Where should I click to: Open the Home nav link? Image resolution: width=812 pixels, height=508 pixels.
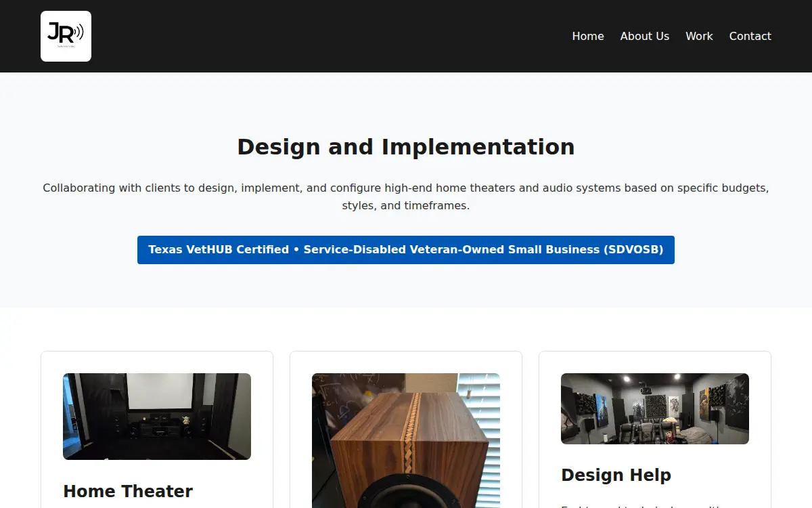588,36
